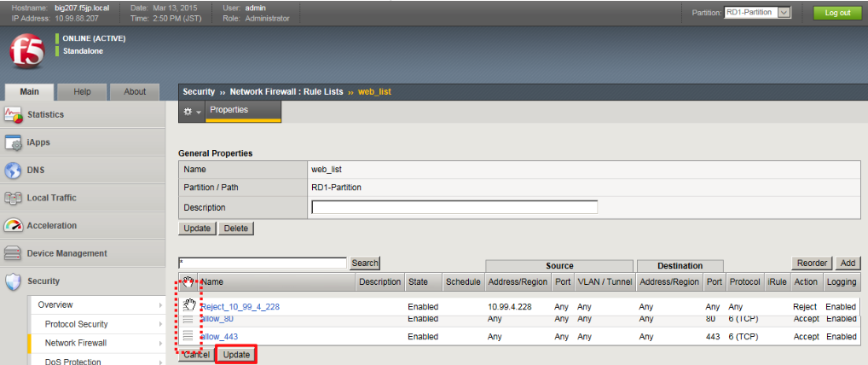
Task: Open the gear settings menu
Action: click(x=192, y=112)
